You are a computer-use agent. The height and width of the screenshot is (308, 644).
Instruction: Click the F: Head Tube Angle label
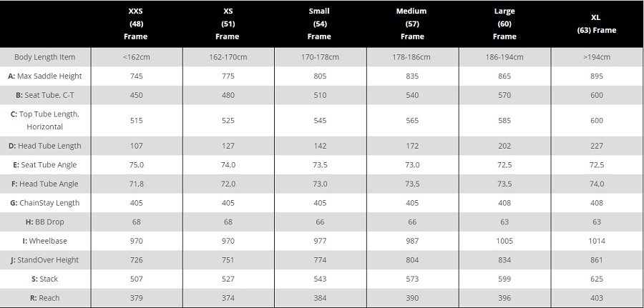click(45, 184)
